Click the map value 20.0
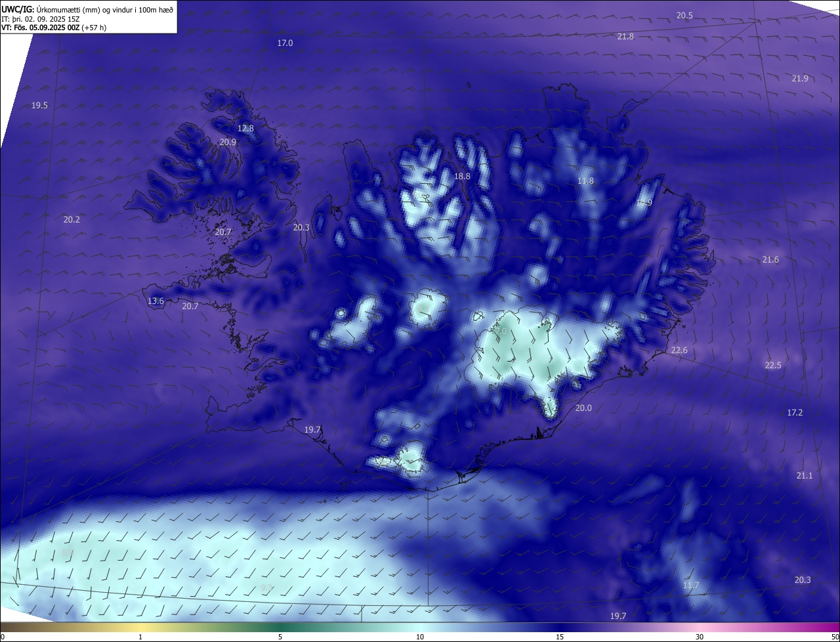The width and height of the screenshot is (840, 642). tap(583, 408)
